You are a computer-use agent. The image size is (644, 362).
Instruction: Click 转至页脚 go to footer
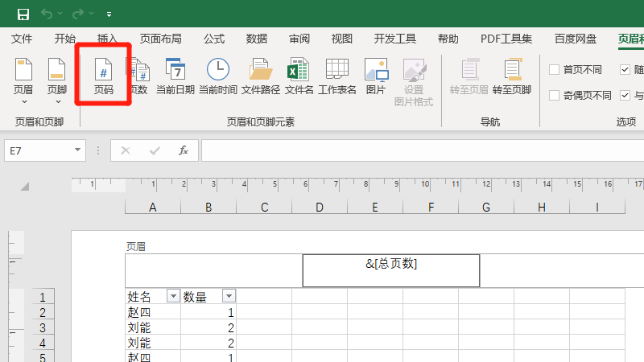pyautogui.click(x=512, y=76)
